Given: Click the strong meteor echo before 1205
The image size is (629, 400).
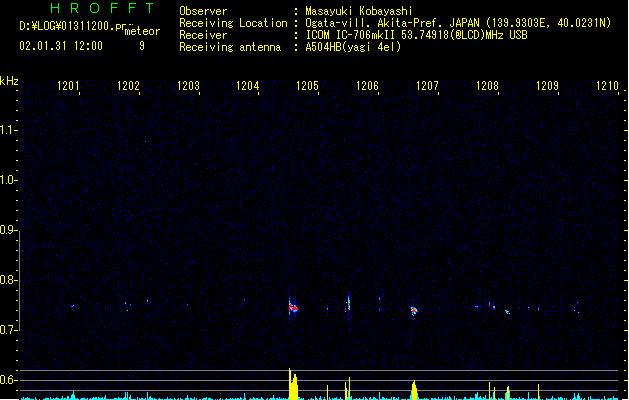Looking at the screenshot, I should 293,308.
